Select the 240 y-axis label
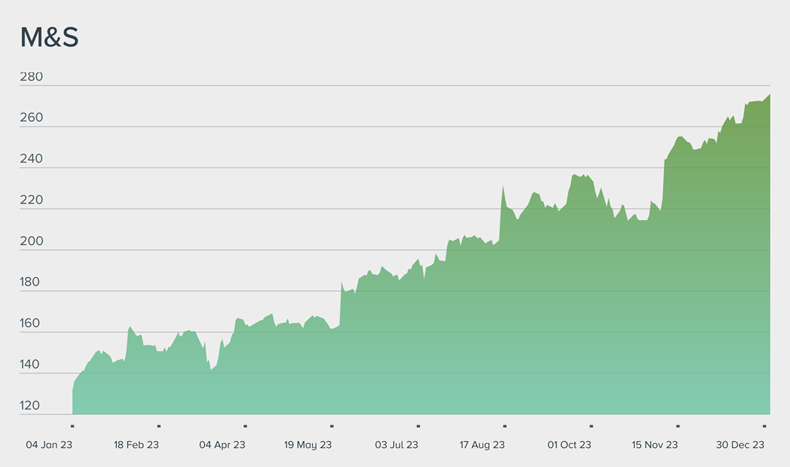This screenshot has width=790, height=467. pyautogui.click(x=32, y=159)
